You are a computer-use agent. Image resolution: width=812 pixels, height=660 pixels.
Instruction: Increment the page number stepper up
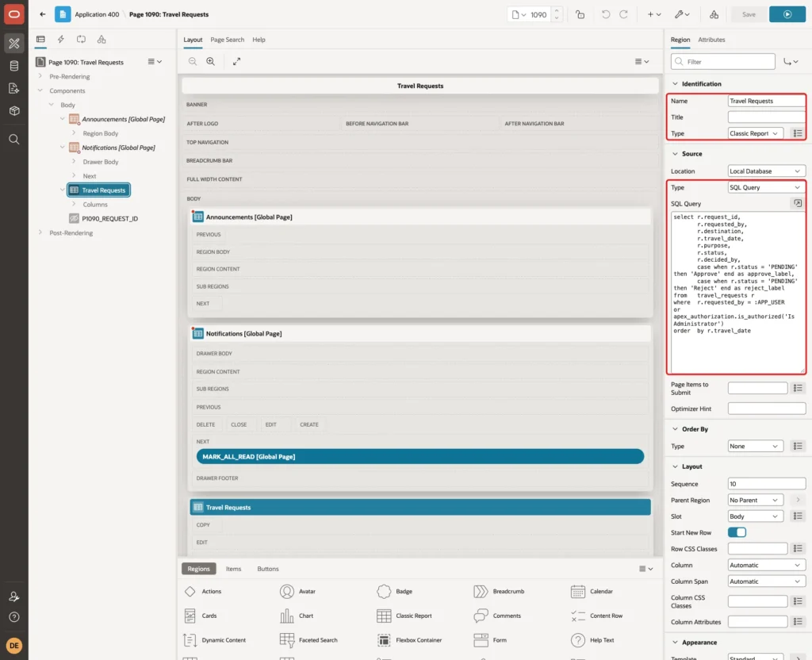pyautogui.click(x=557, y=10)
